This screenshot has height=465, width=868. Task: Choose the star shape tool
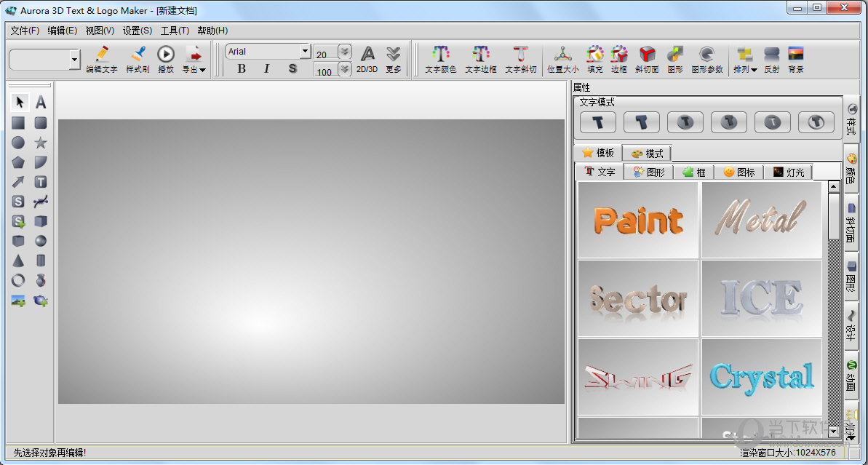[41, 143]
